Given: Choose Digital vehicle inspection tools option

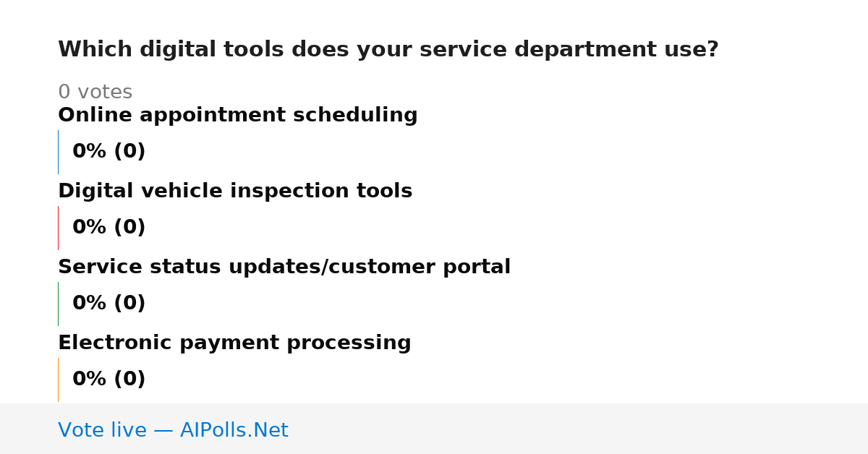Looking at the screenshot, I should pos(235,192).
